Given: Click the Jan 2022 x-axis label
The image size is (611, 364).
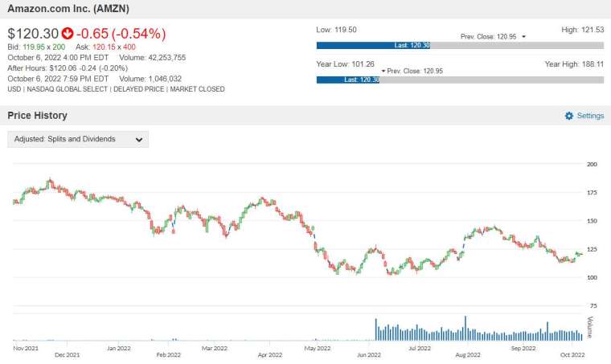Looking at the screenshot, I should click(x=118, y=348).
